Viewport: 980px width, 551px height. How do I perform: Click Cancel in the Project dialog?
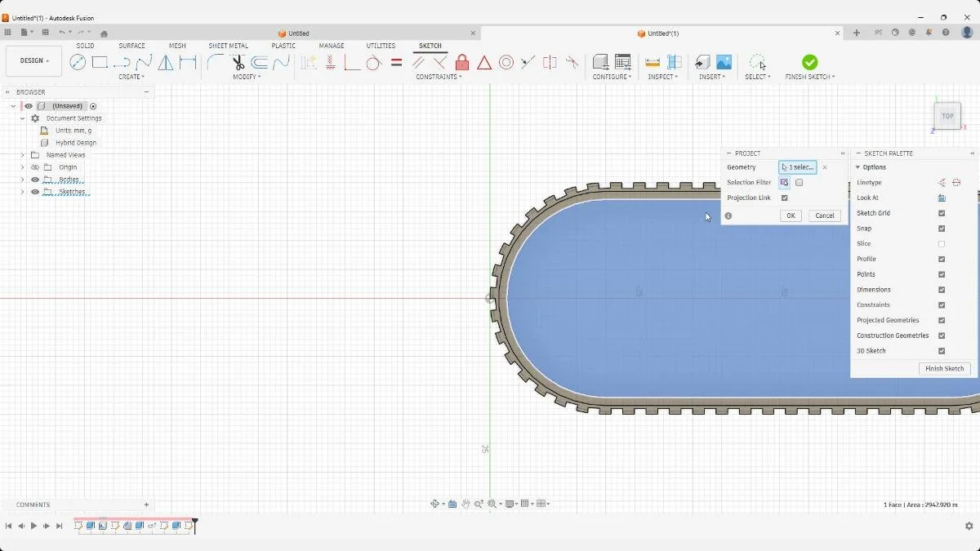[x=825, y=216]
